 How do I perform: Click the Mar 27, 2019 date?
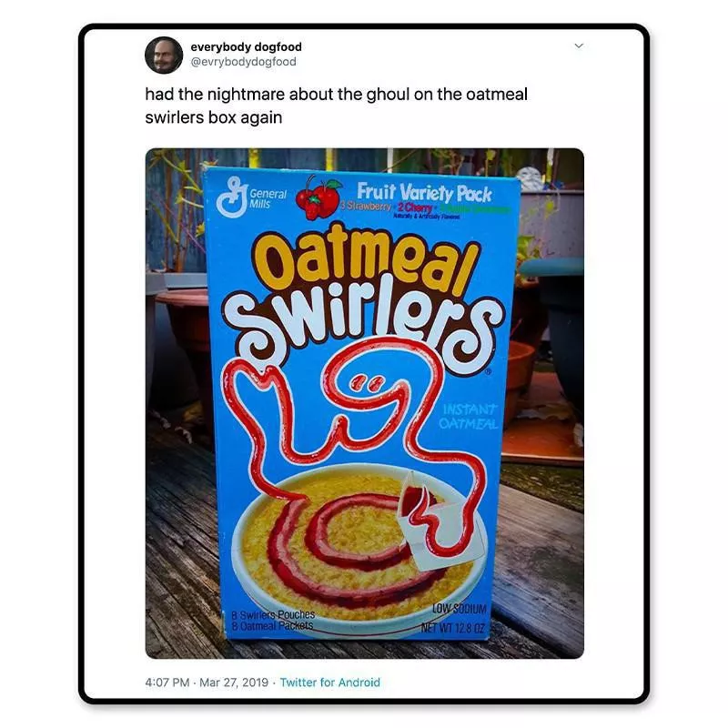pyautogui.click(x=234, y=682)
